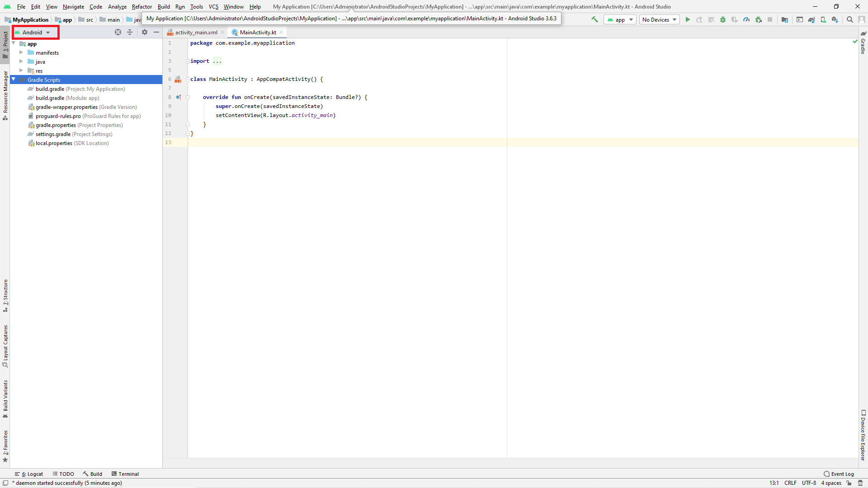
Task: Click the Search Everywhere magnifier icon
Action: click(x=850, y=19)
